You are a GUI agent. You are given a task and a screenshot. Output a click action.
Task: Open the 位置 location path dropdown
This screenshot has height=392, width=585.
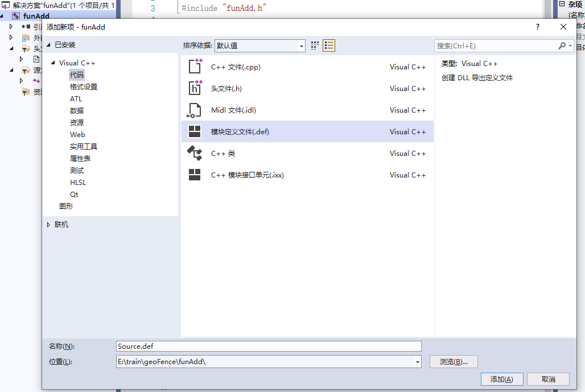pyautogui.click(x=417, y=361)
